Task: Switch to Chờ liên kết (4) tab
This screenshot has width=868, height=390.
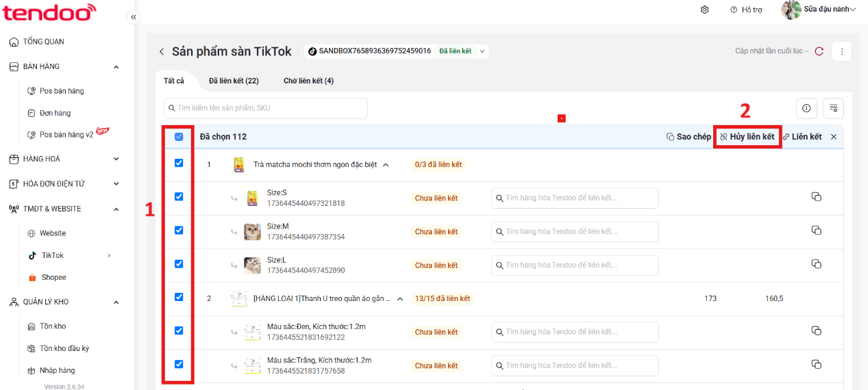Action: coord(308,81)
